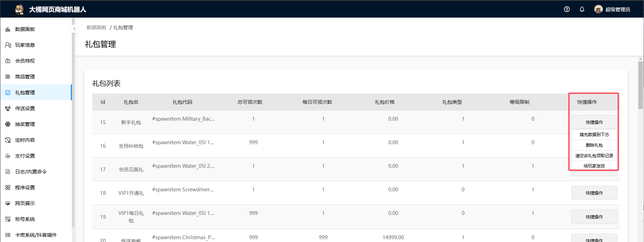Click the 传送设置 signal icon

[8, 108]
